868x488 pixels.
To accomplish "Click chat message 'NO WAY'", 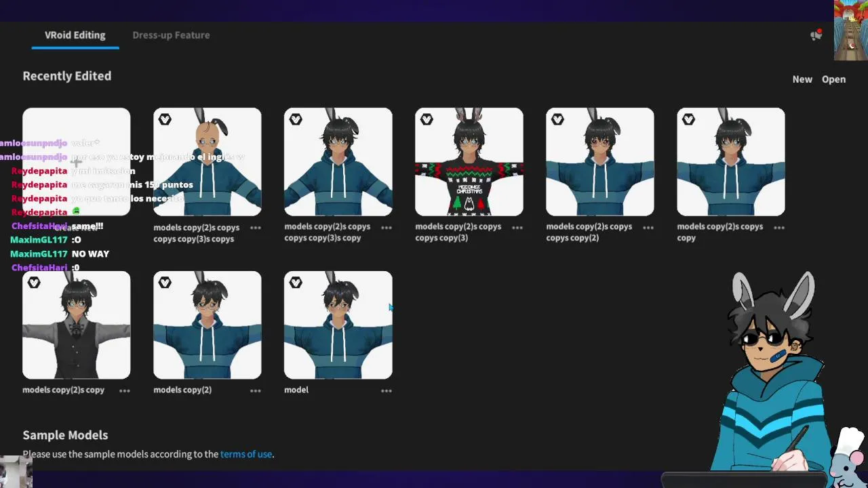I will tap(90, 253).
